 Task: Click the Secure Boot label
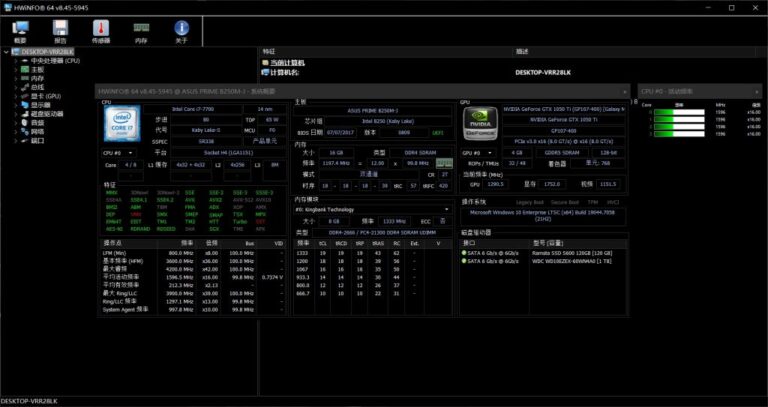click(x=565, y=202)
